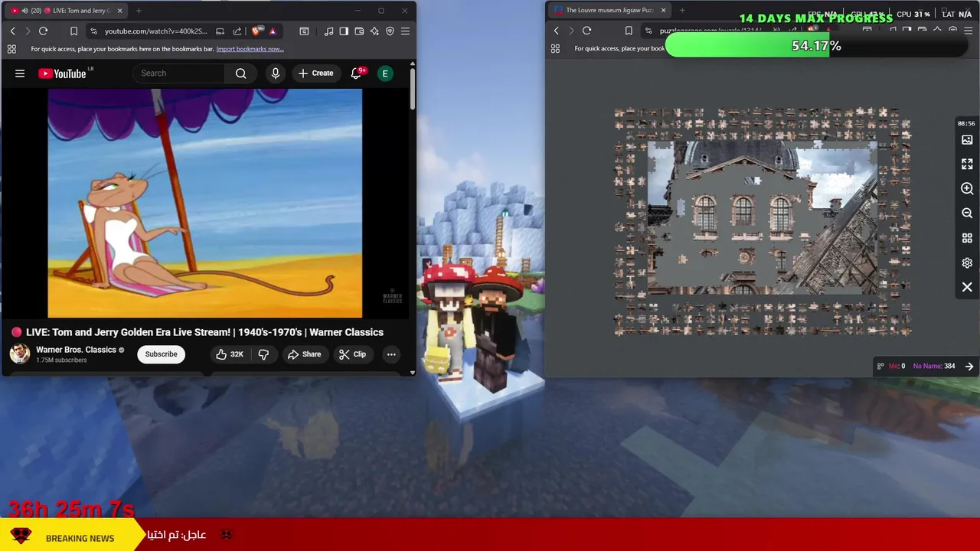Focus the YouTube search field
Viewport: 980px width, 551px height.
click(179, 73)
